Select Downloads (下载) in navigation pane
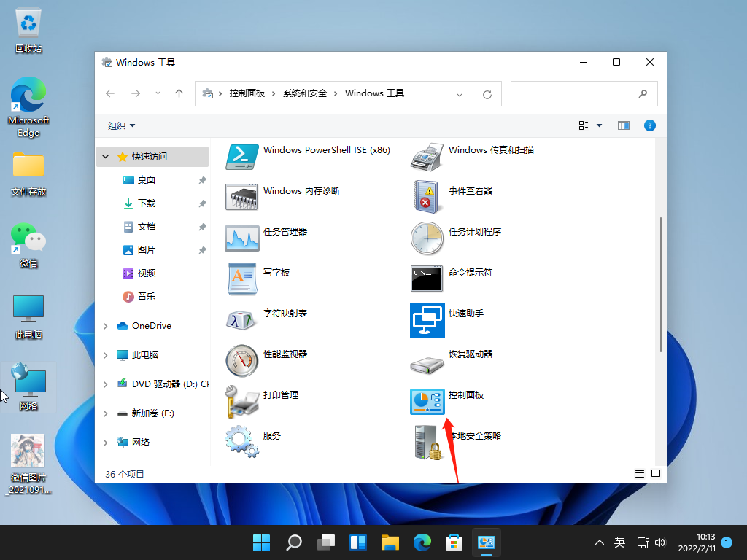The height and width of the screenshot is (560, 747). [146, 203]
